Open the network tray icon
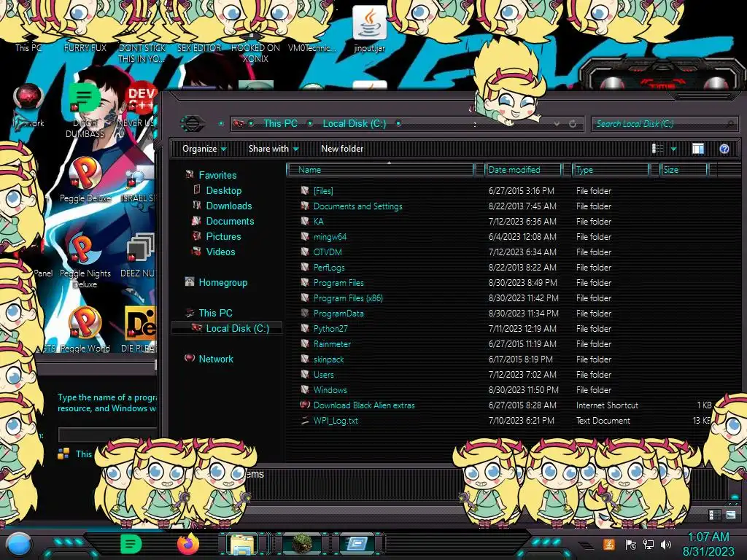Image resolution: width=747 pixels, height=560 pixels. click(x=649, y=544)
